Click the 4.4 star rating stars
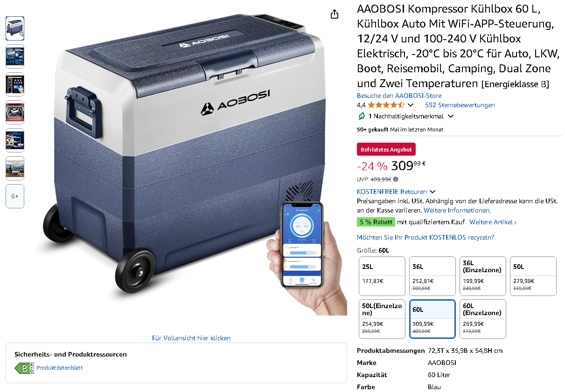The image size is (565, 392). pos(386,105)
